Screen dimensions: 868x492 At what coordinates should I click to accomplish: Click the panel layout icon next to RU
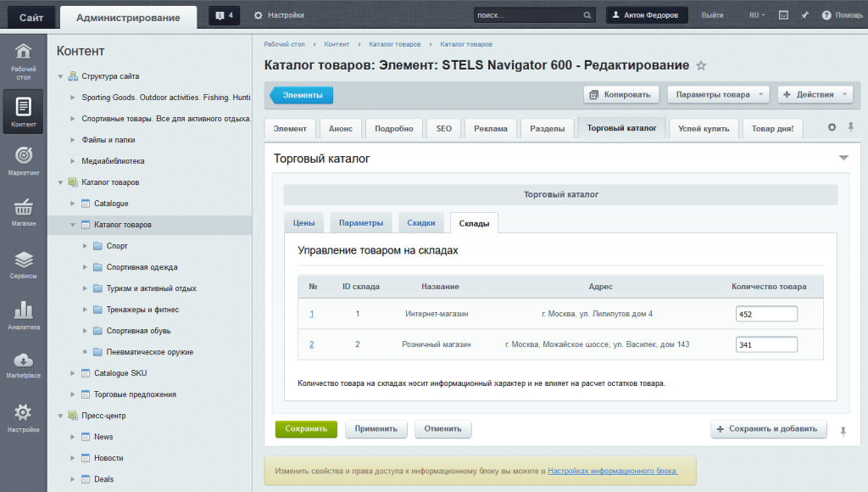pyautogui.click(x=783, y=15)
